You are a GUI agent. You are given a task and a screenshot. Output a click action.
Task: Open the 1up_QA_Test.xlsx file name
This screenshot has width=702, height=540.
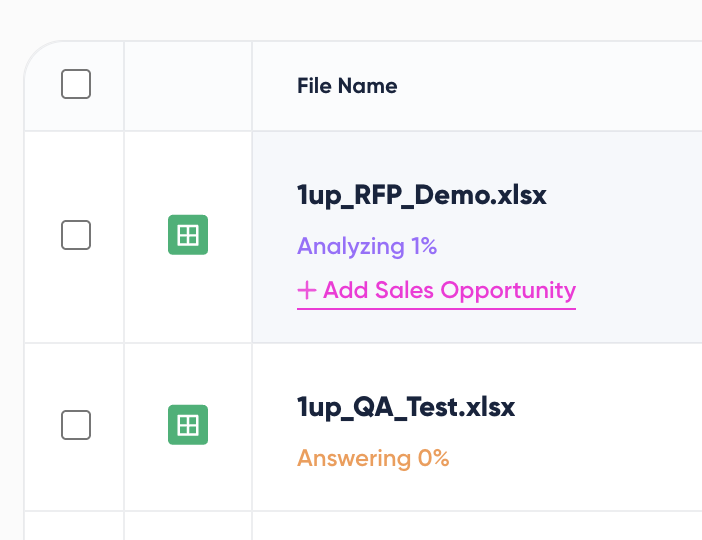[406, 407]
